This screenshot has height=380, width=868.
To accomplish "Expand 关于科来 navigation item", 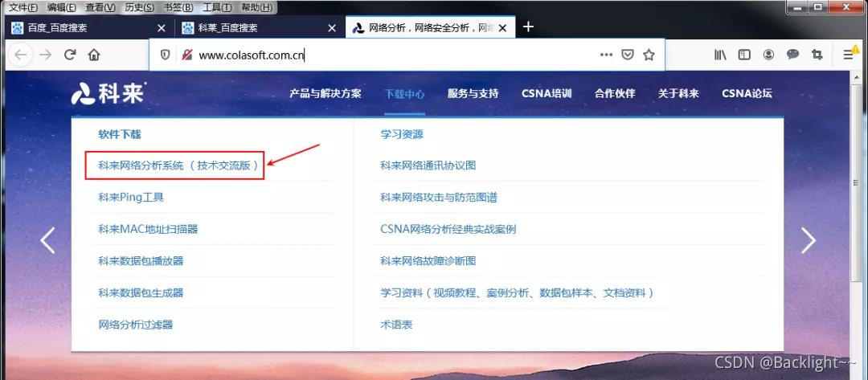I will (x=678, y=93).
